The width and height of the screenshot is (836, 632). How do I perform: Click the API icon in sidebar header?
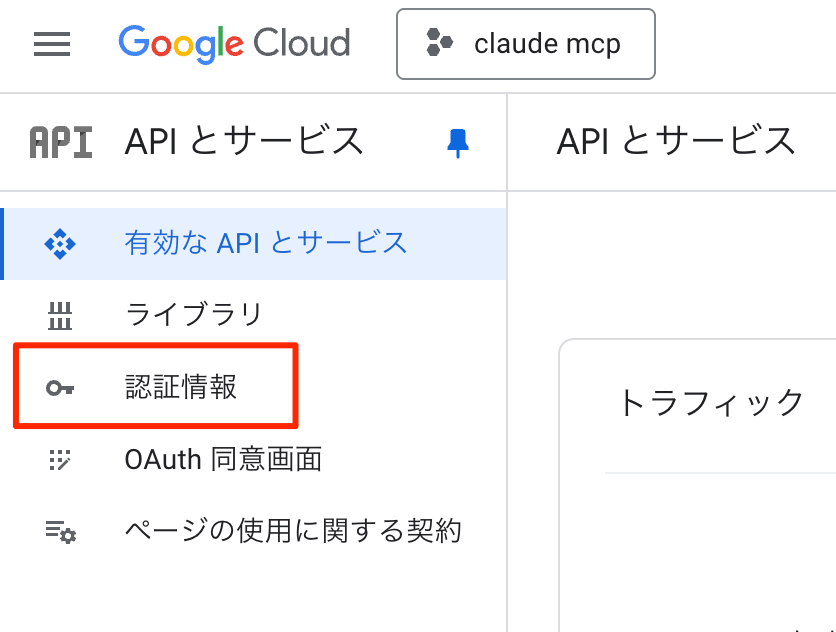62,143
